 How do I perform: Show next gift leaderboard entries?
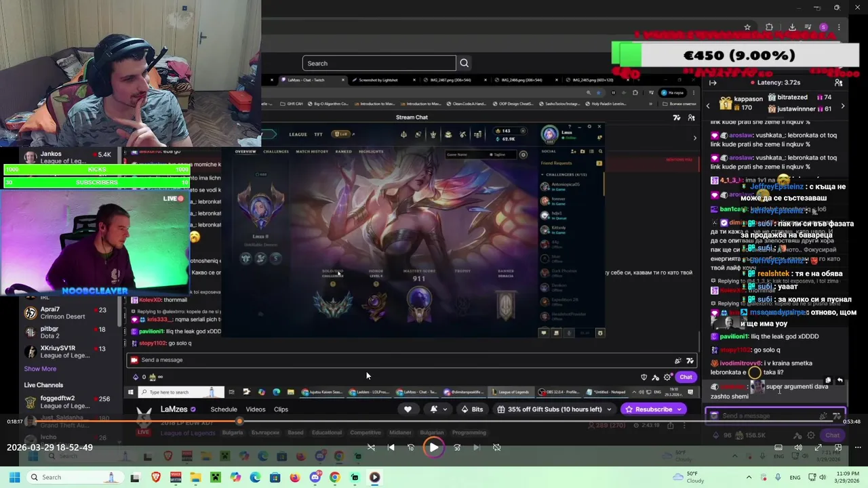(843, 106)
